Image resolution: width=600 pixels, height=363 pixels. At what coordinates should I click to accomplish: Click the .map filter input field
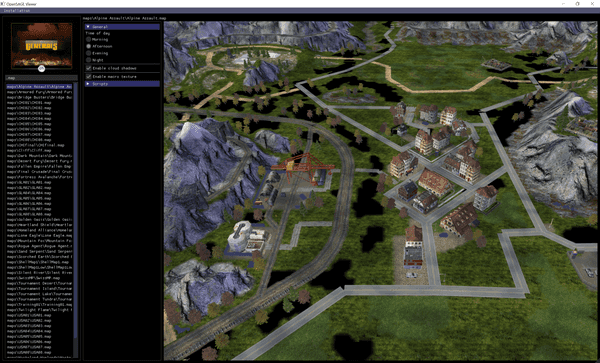42,78
